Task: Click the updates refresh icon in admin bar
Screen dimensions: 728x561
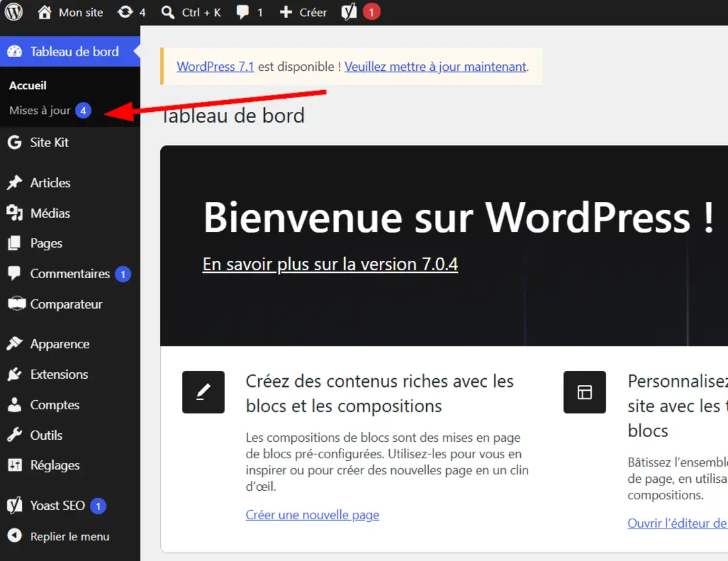Action: tap(125, 12)
